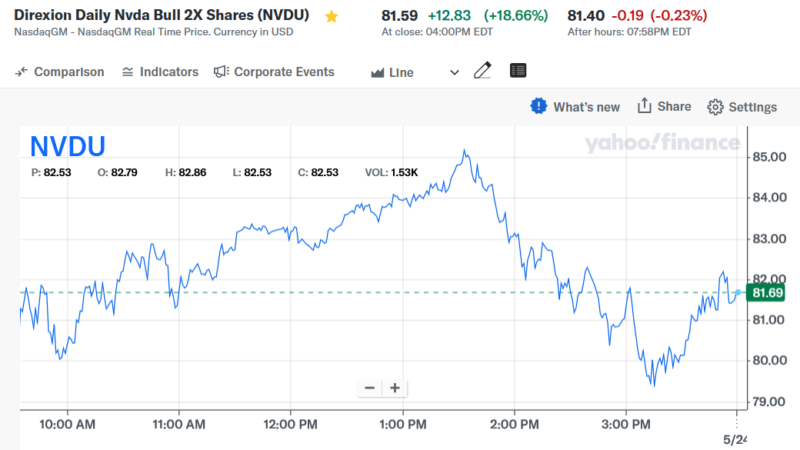Click the 1:00 PM time axis marker
Image resolution: width=800 pixels, height=450 pixels.
tap(403, 425)
